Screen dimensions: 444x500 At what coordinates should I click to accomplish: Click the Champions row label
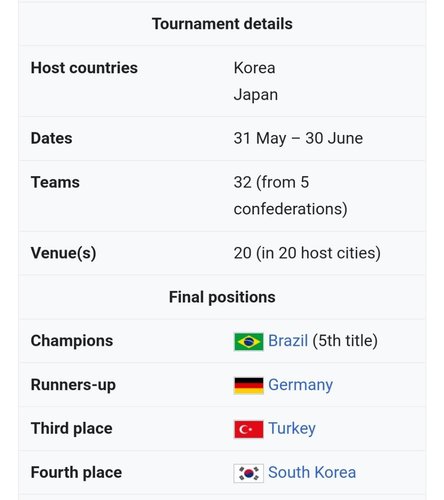(72, 341)
